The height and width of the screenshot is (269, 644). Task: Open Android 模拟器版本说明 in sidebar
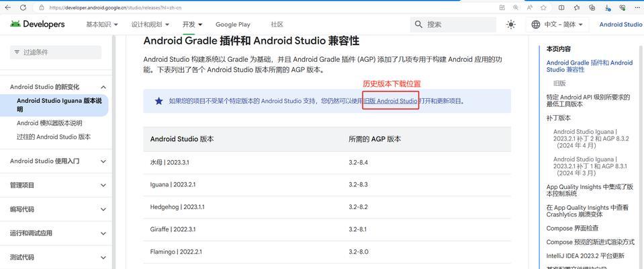pyautogui.click(x=49, y=123)
